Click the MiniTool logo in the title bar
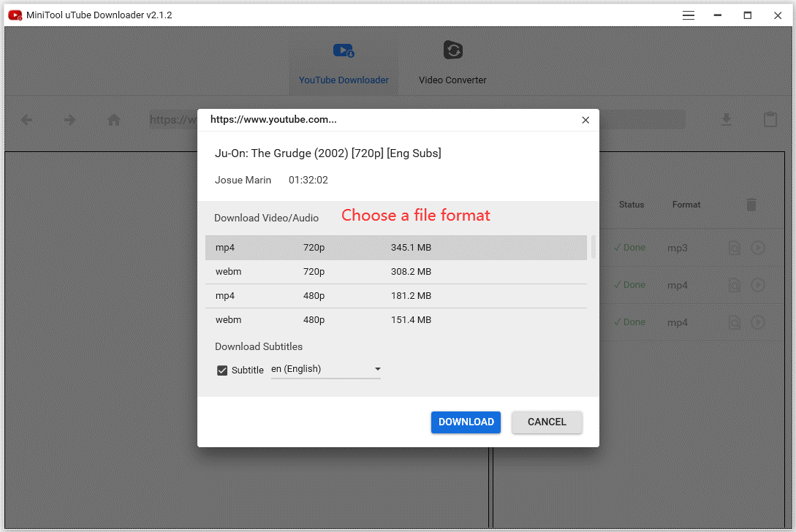This screenshot has width=796, height=532. [13, 14]
